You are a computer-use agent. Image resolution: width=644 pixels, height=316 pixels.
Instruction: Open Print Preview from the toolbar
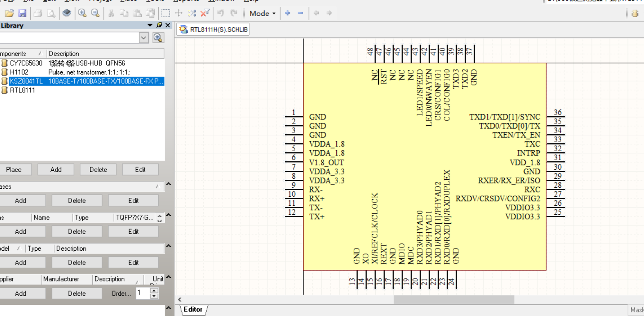coord(51,14)
